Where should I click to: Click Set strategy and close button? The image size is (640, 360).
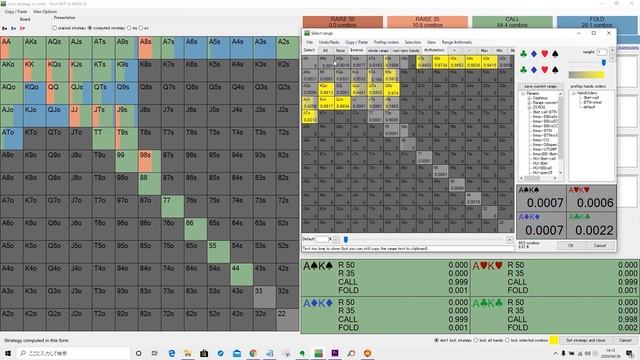click(585, 340)
